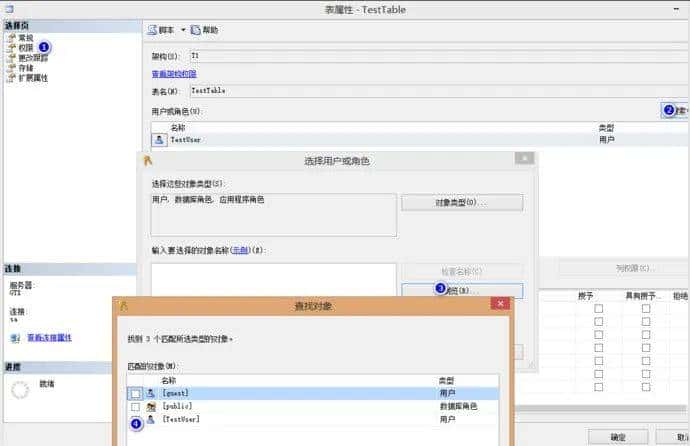Click 用户 type cell of [guest] row
Screen dimensions: 690x446
tap(448, 393)
